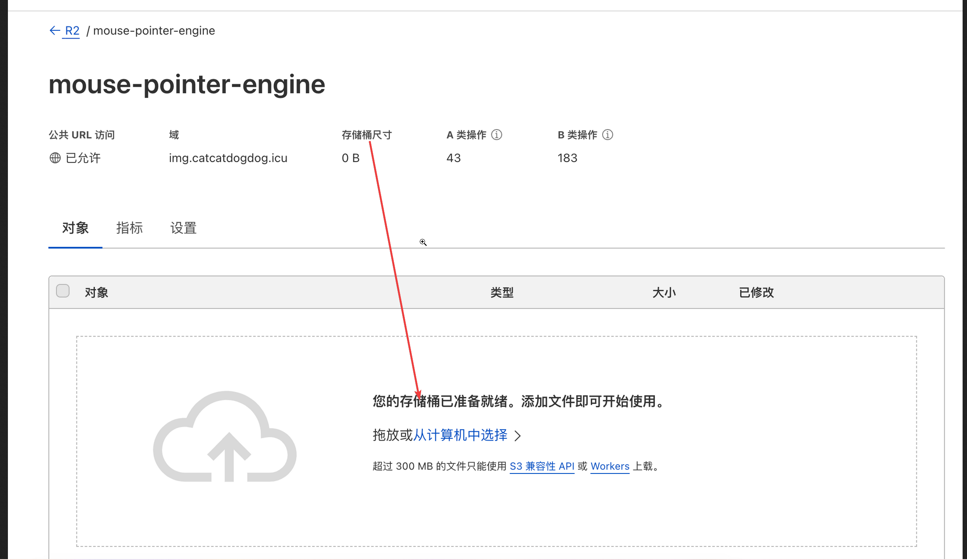
Task: Click the img.catcatdogdog.icu domain text
Action: (x=228, y=158)
